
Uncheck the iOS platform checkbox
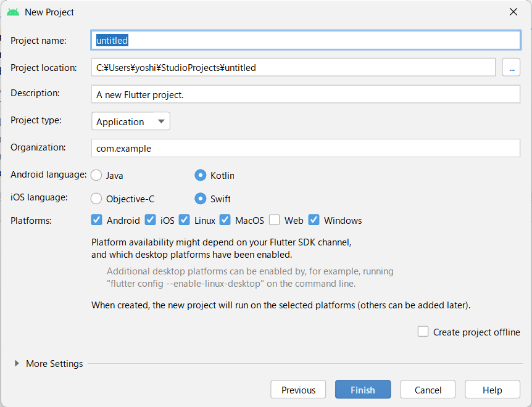click(151, 220)
